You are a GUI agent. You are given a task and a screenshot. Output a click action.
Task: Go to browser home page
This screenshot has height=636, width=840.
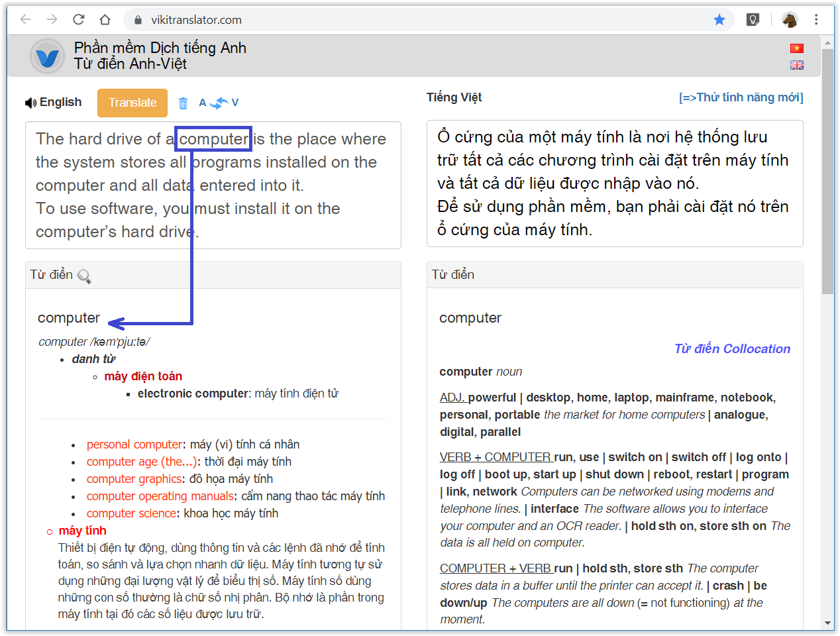coord(105,20)
